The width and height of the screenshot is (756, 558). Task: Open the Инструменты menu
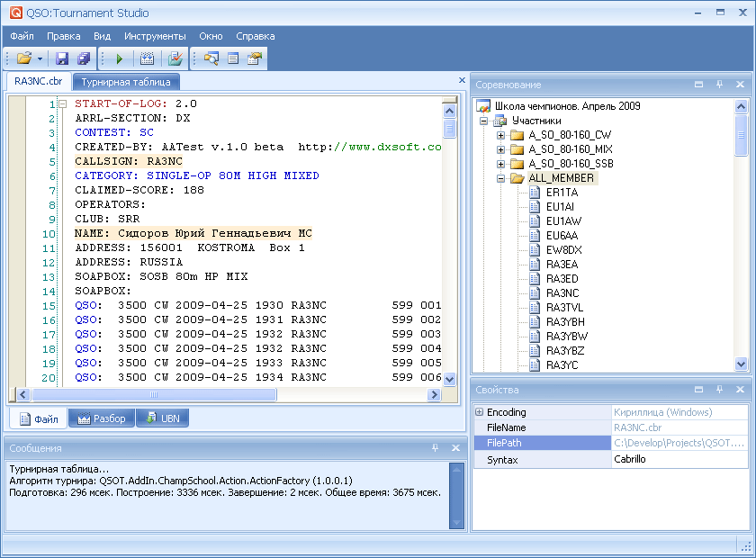[155, 36]
